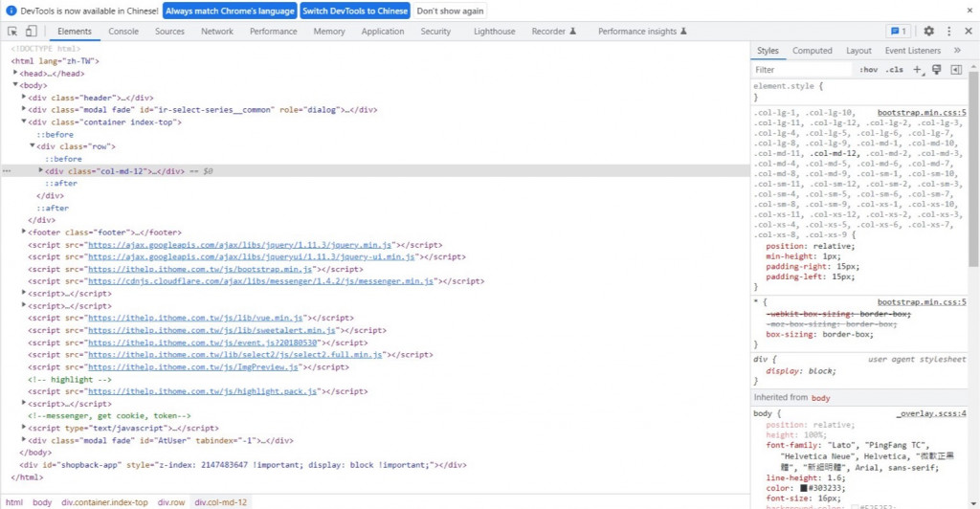This screenshot has width=980, height=509.
Task: Open the messenger.min.js script link
Action: tap(260, 281)
